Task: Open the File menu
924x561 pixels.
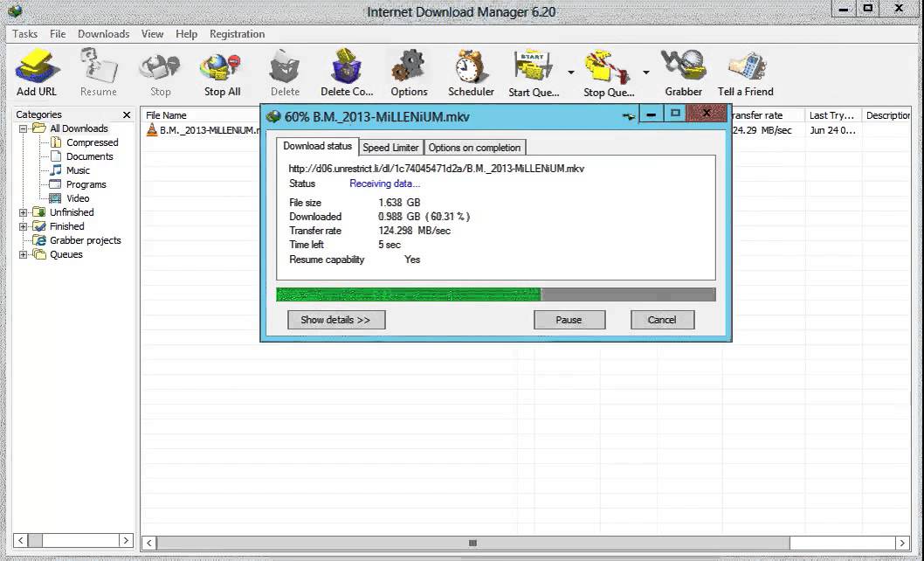Action: [x=58, y=34]
